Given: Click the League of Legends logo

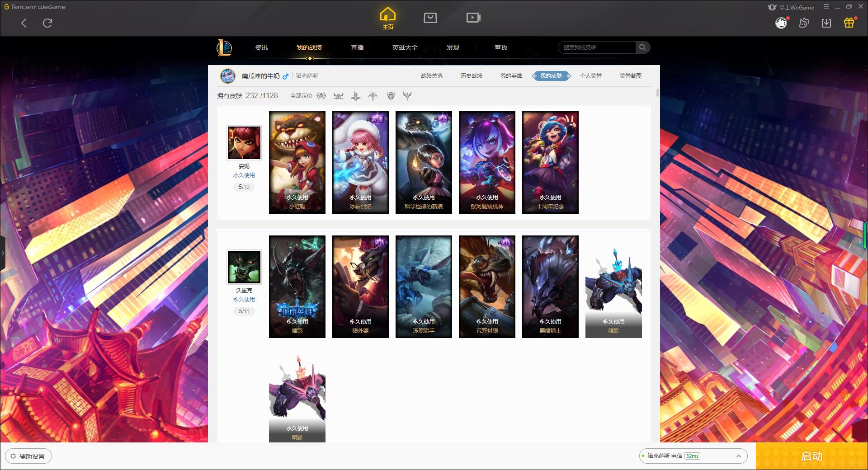Looking at the screenshot, I should click(x=224, y=47).
